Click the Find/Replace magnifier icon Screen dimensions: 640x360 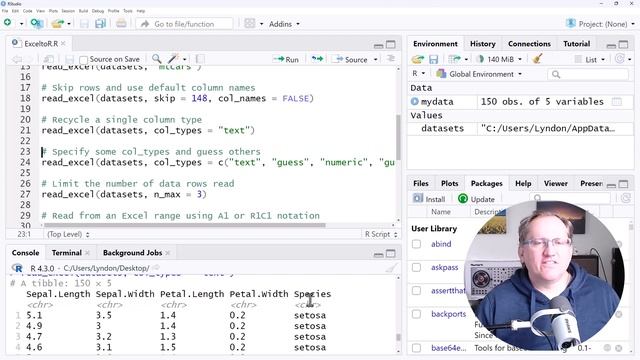(156, 59)
